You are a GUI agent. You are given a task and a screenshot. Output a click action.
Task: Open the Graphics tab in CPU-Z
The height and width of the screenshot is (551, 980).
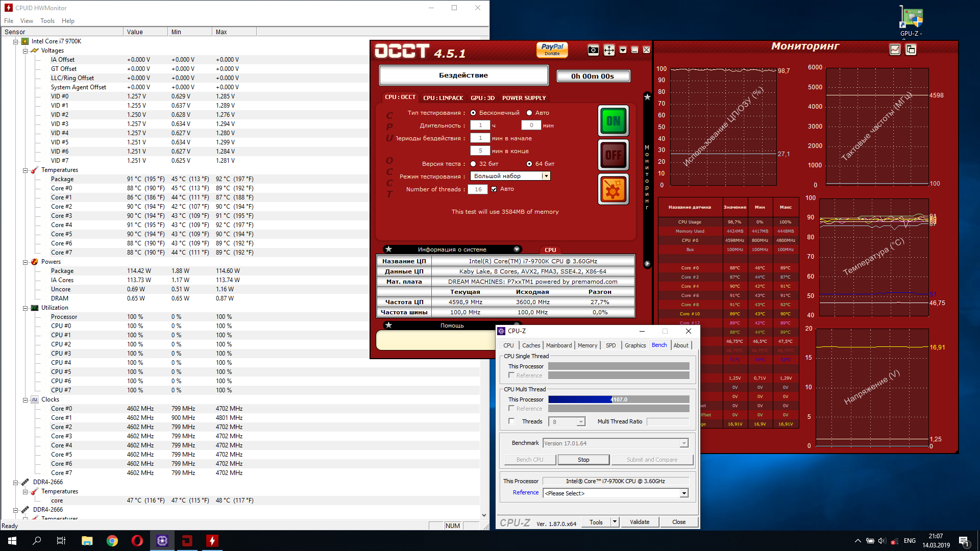point(635,345)
